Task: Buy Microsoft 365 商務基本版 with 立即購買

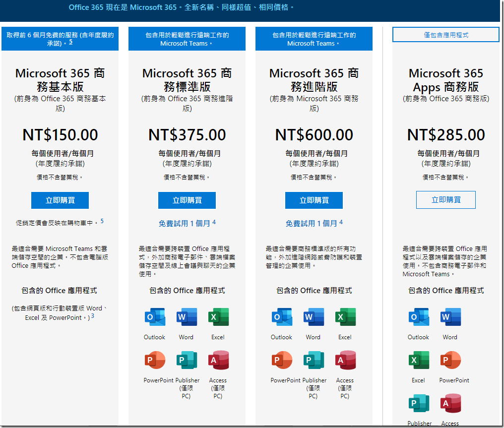Action: [60, 200]
